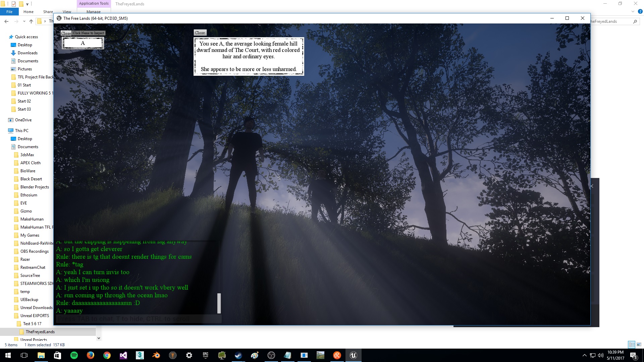Open recent locations dropdown arrow
644x362 pixels.
click(x=24, y=21)
